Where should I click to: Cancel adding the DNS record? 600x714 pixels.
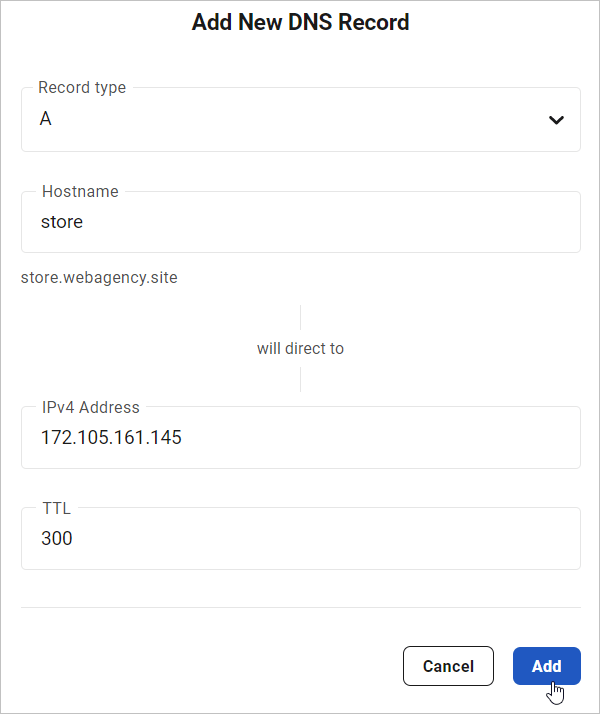[448, 666]
